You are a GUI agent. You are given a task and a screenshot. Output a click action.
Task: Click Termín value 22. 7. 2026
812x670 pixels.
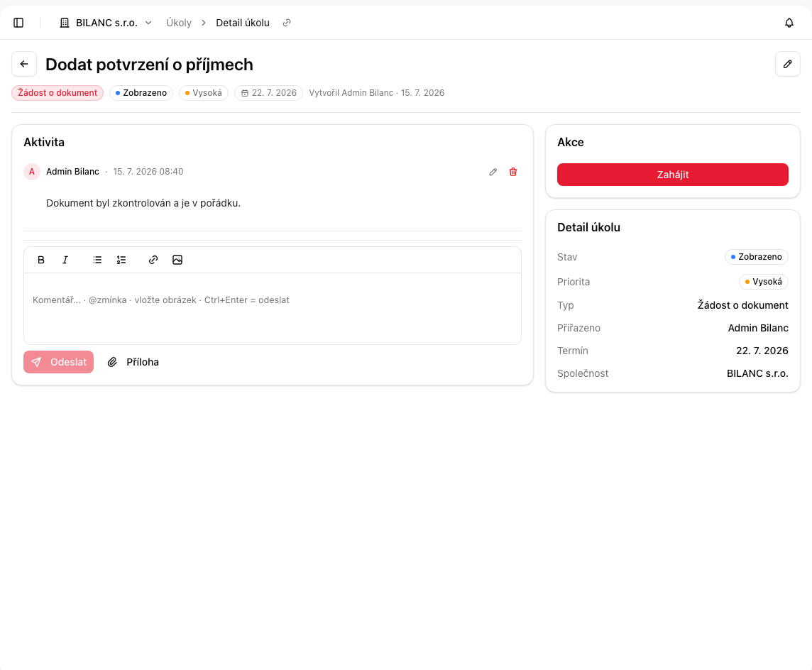(x=762, y=351)
